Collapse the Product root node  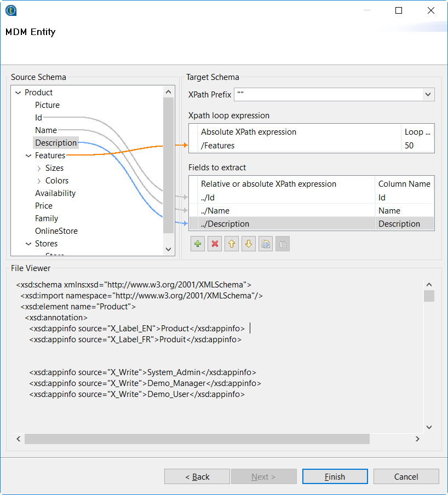pyautogui.click(x=18, y=92)
